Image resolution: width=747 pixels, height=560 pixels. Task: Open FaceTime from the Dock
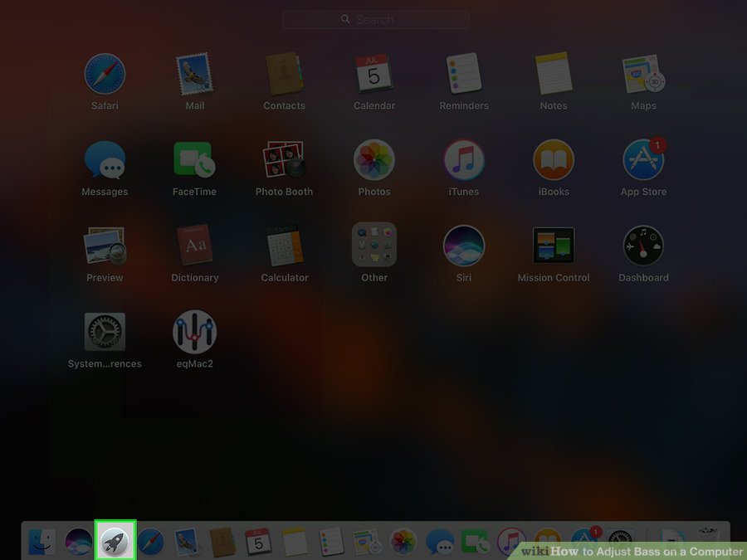point(476,542)
